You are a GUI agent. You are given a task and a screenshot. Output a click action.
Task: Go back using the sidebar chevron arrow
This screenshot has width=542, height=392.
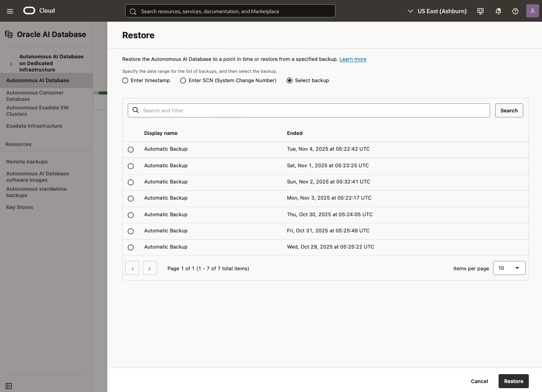coord(11,63)
